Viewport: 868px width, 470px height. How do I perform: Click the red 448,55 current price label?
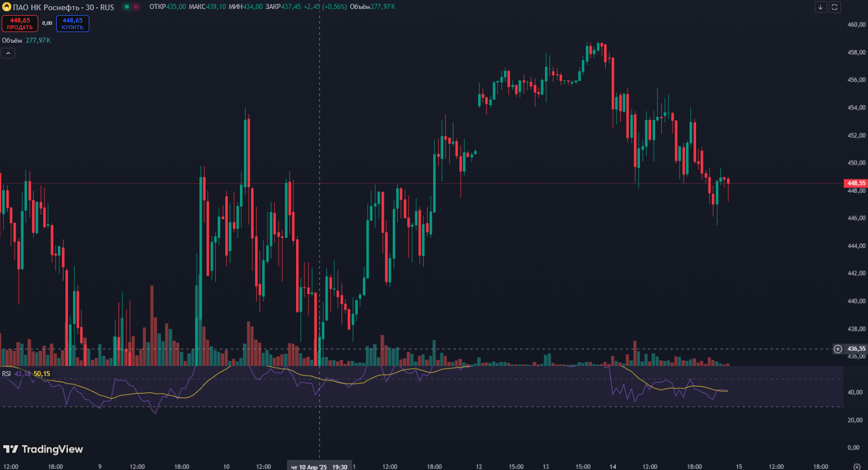pyautogui.click(x=856, y=183)
